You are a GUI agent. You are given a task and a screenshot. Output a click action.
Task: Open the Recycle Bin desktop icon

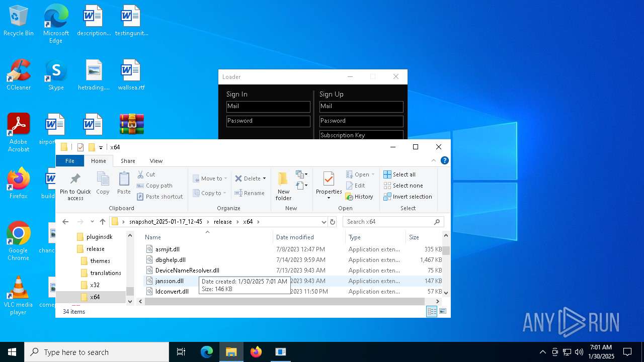(19, 21)
